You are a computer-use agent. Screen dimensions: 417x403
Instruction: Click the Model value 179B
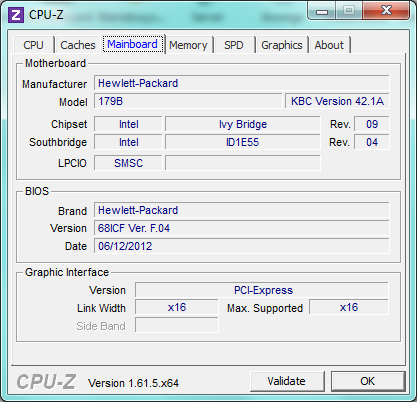188,101
